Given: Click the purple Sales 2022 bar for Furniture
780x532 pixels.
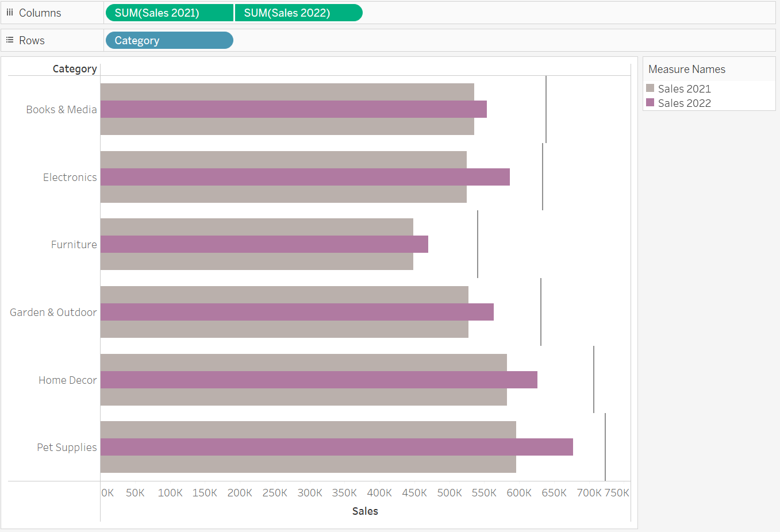Looking at the screenshot, I should coord(264,244).
